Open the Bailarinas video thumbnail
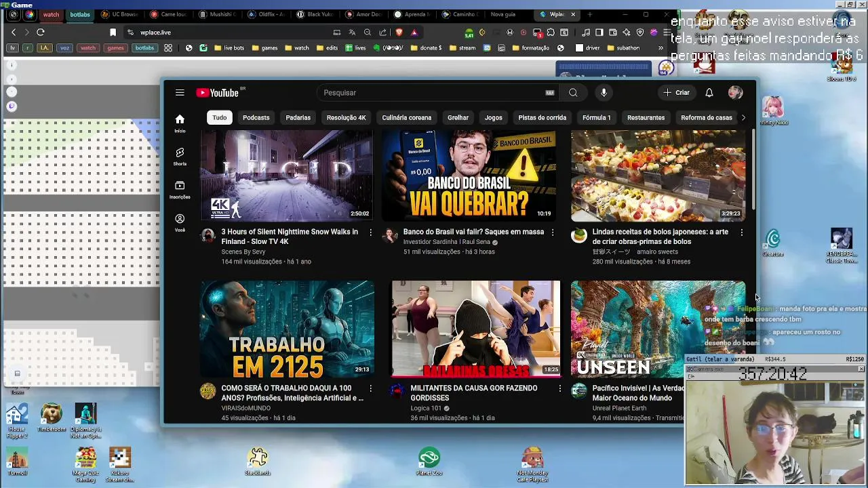Image resolution: width=868 pixels, height=488 pixels. (475, 329)
